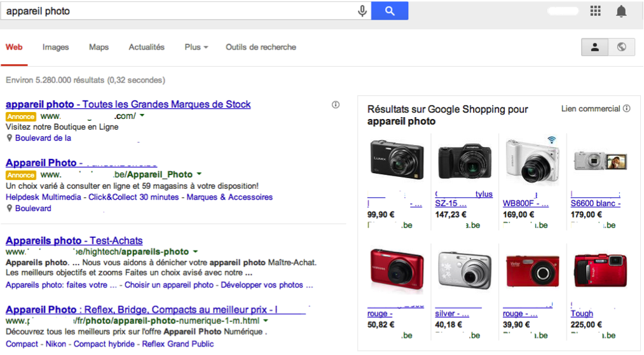
Task: Click the "Environ 5.280.000 résultats" count text
Action: point(85,80)
